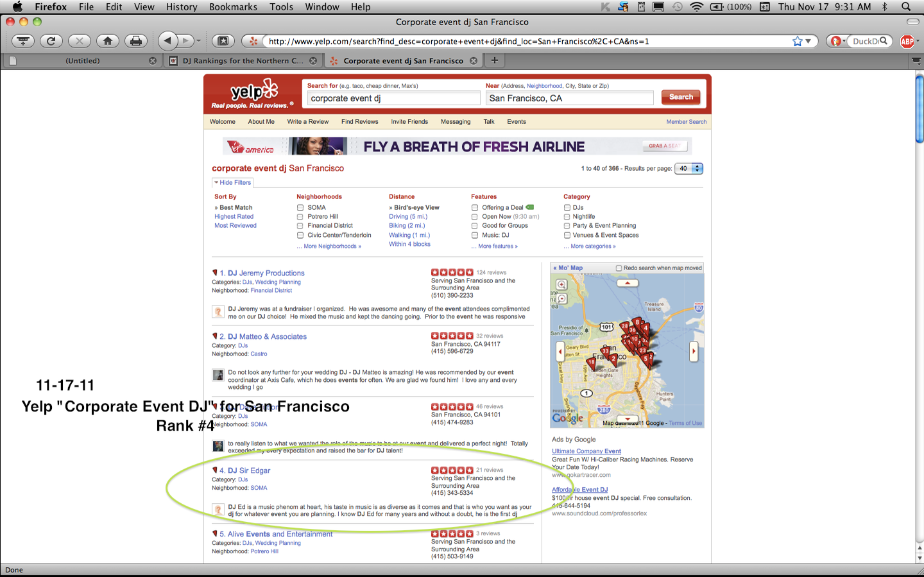Click the Search for text field
The width and height of the screenshot is (924, 577).
393,98
